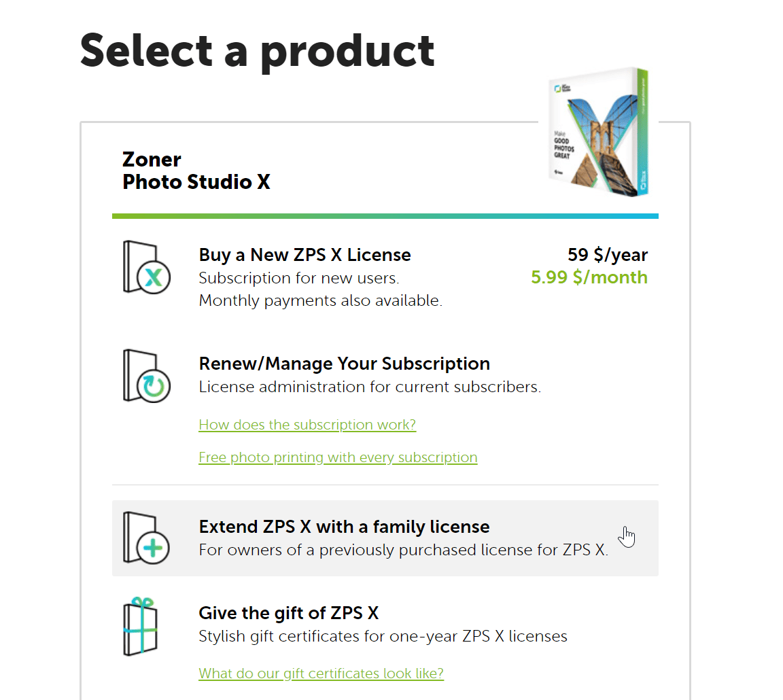Select the family license plus-sign box icon
This screenshot has width=783, height=700.
(146, 538)
